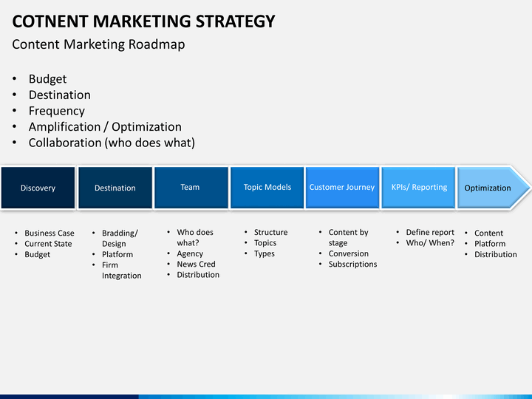
Task: Click the Current State item
Action: pos(48,244)
